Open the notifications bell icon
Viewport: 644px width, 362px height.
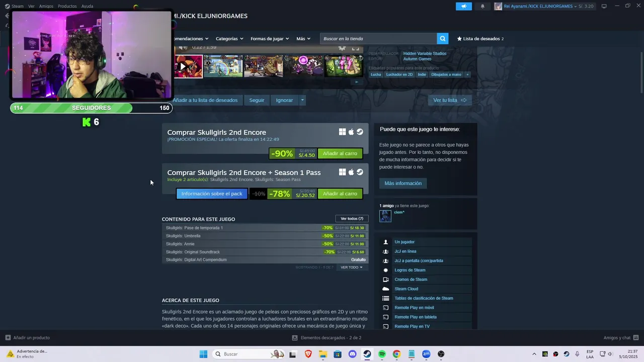point(482,6)
